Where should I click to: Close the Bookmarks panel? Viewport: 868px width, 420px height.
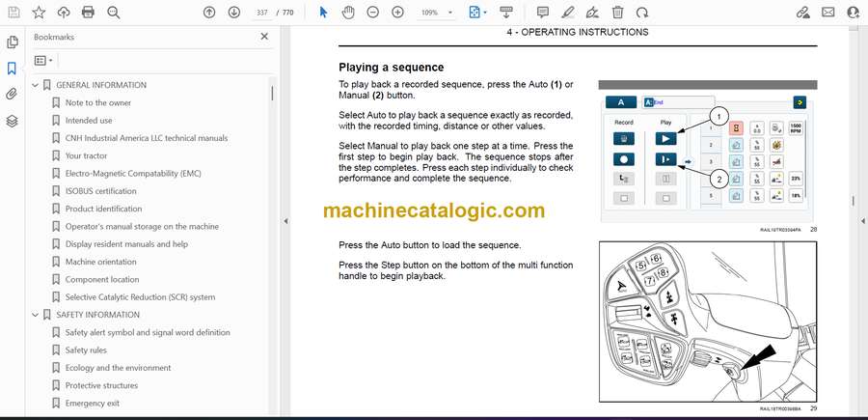[x=264, y=37]
